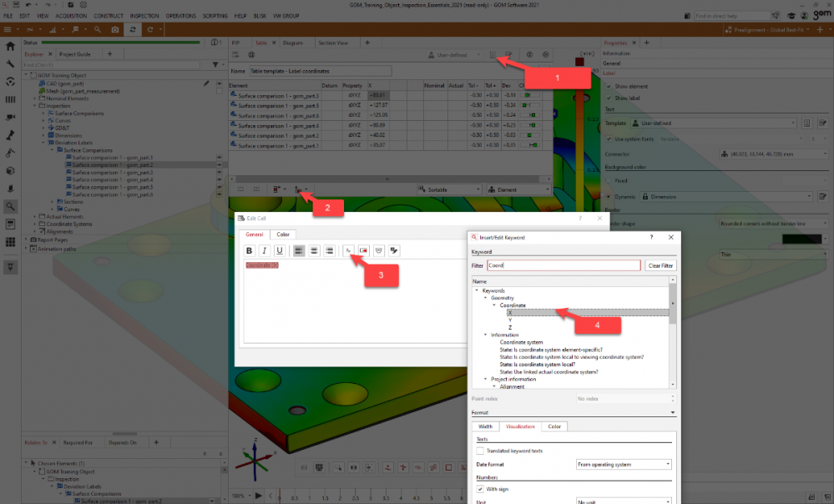Screen dimensions: 834x504
Task: Apply underline formatting in Edit Cell
Action: 279,250
